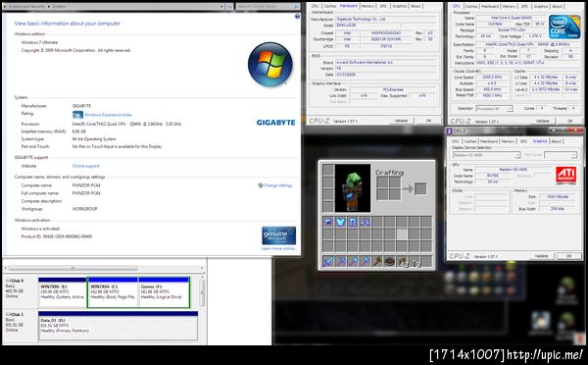Screen dimensions: 588x365
Task: Click the Windows Experience Index icon
Action: (77, 115)
